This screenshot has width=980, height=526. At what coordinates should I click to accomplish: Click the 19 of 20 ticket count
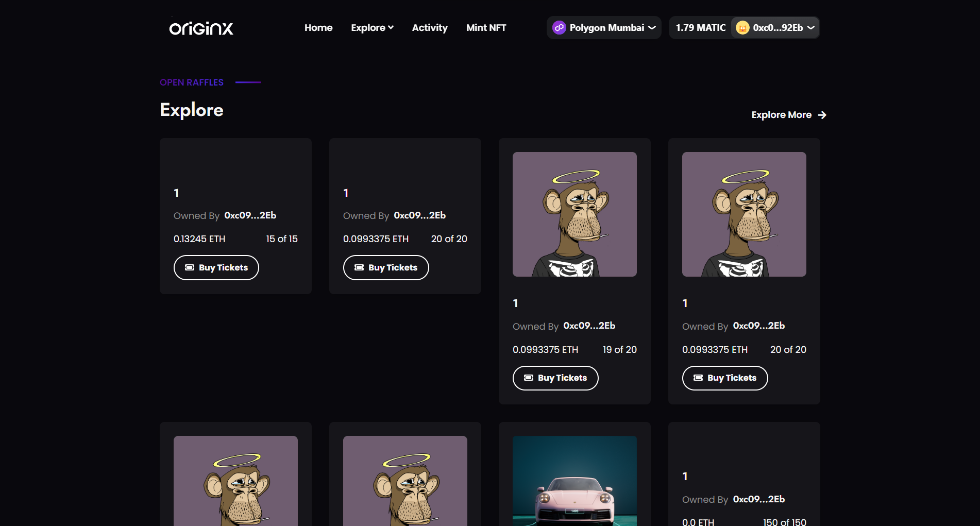pos(620,350)
